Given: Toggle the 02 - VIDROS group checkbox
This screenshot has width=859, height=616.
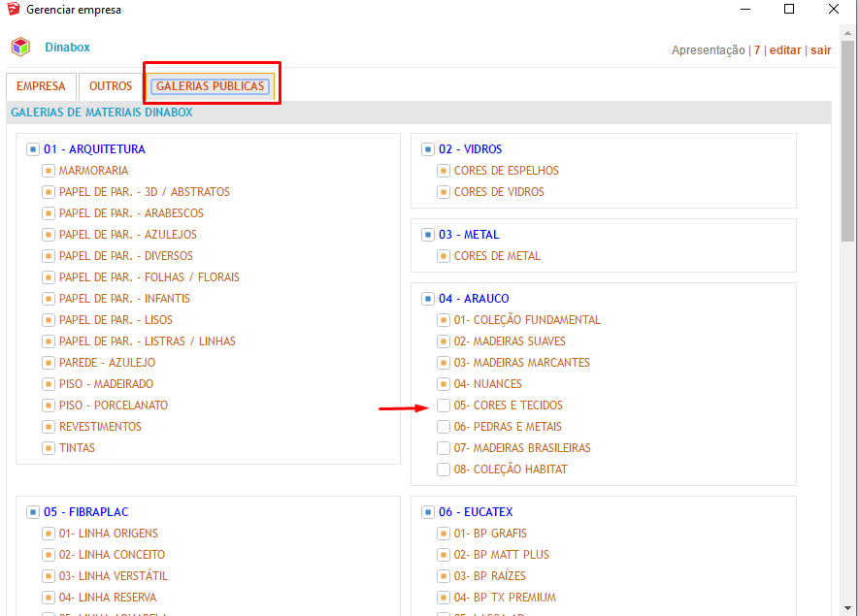Looking at the screenshot, I should coord(428,149).
